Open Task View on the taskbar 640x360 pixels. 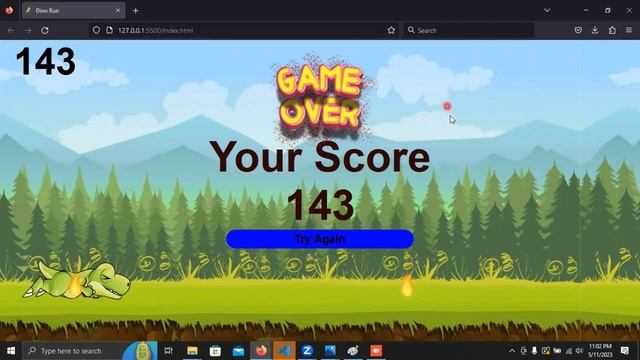(x=168, y=351)
